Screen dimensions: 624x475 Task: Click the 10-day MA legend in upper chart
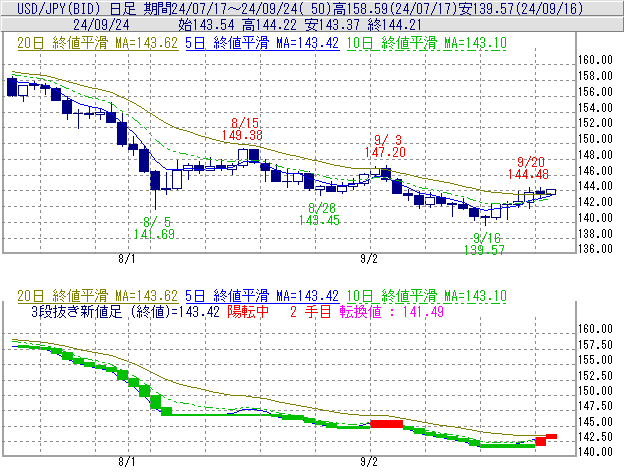click(426, 43)
